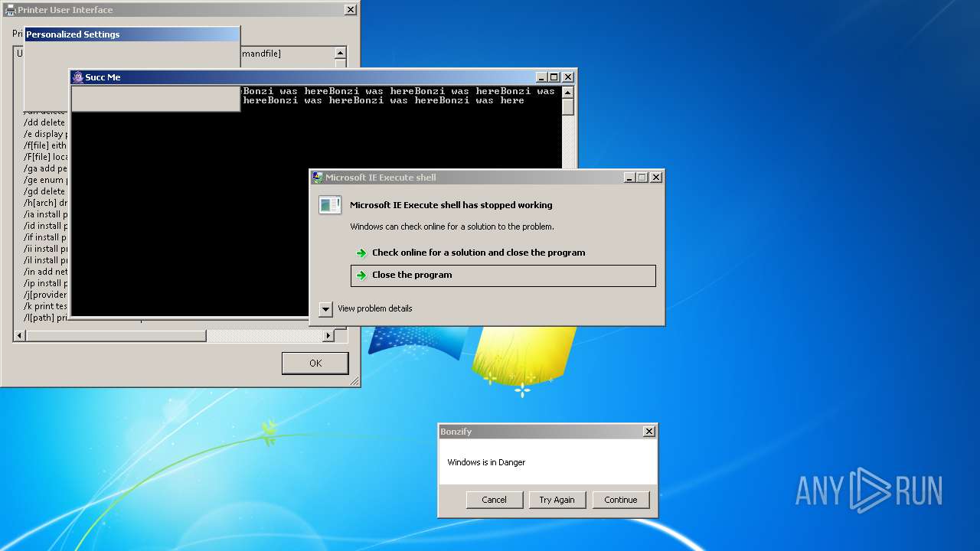Maximize the Microsoft IE Execute shell window

642,178
